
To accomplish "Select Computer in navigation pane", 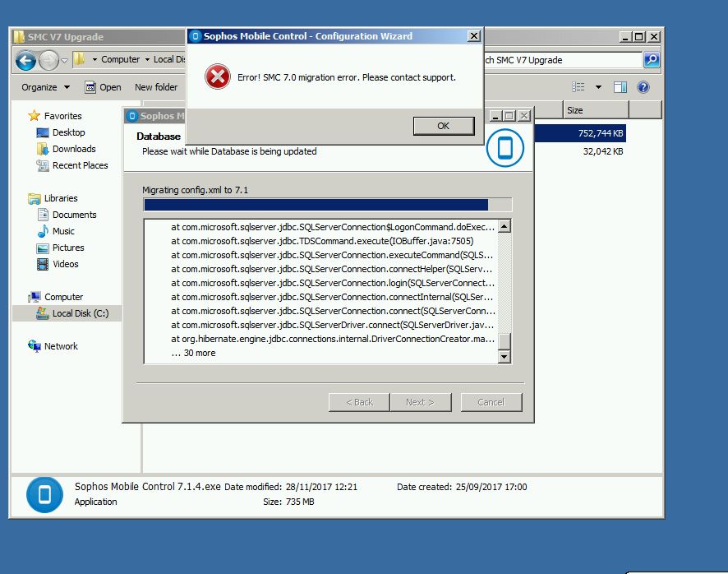I will [63, 297].
